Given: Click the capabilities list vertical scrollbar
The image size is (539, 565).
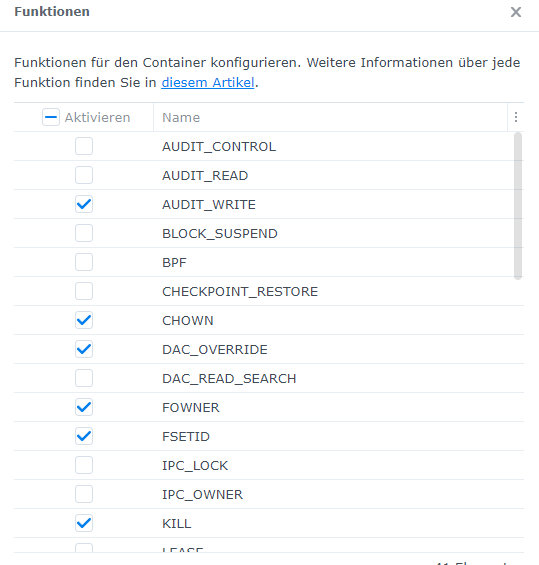Looking at the screenshot, I should tap(518, 206).
